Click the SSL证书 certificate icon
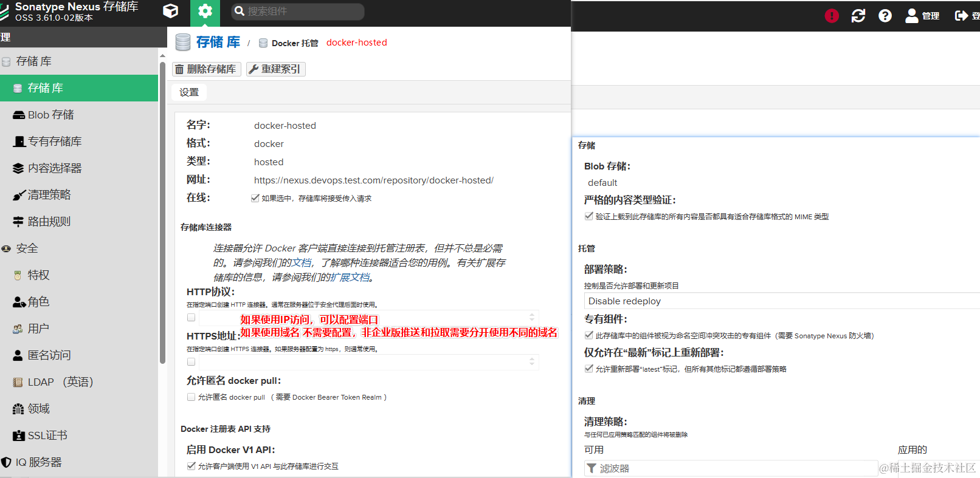Screen dimensions: 980x478 coord(19,435)
